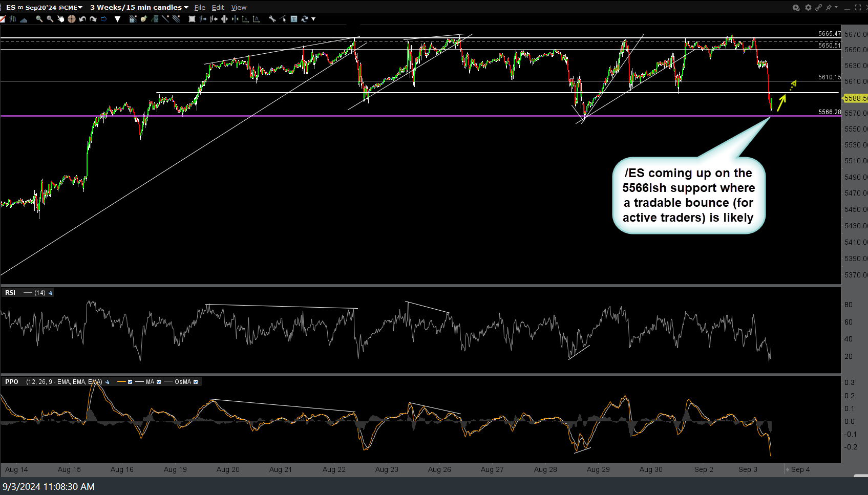Click the link chain button in title bar
Image resolution: width=868 pixels, height=495 pixels.
click(x=818, y=7)
